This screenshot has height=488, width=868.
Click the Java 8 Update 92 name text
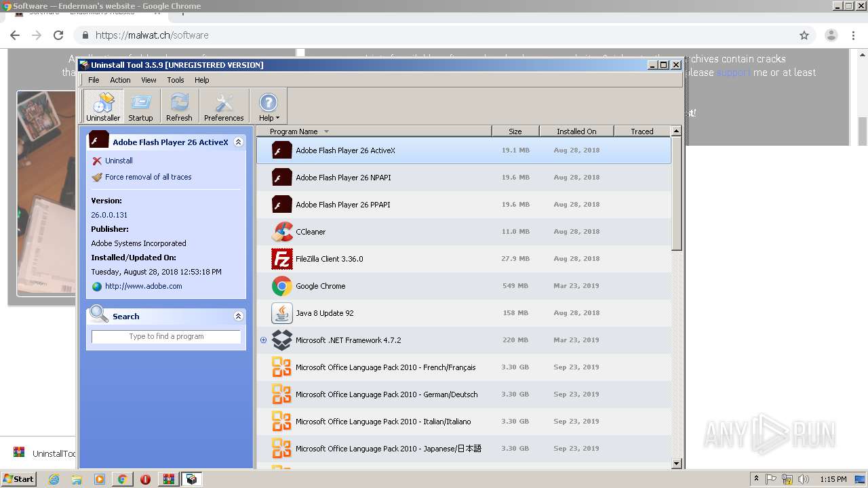click(x=324, y=313)
